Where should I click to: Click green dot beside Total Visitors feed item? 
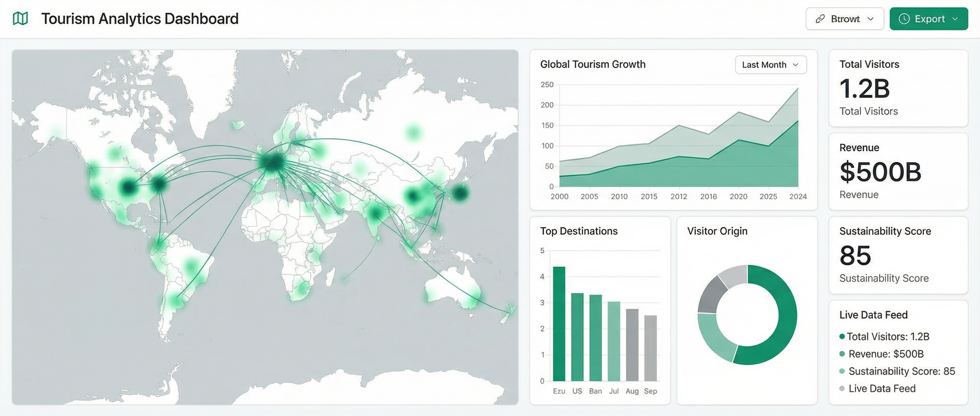(842, 336)
